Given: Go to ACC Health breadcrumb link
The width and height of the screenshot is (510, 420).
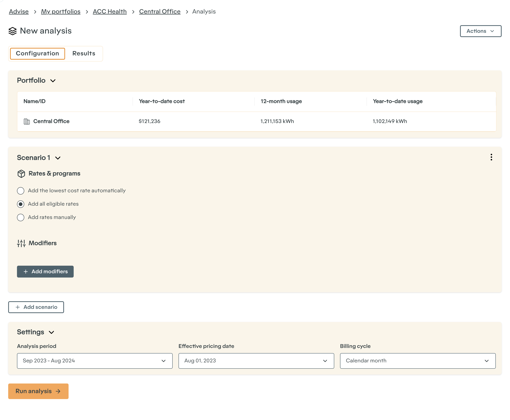Looking at the screenshot, I should coord(110,11).
